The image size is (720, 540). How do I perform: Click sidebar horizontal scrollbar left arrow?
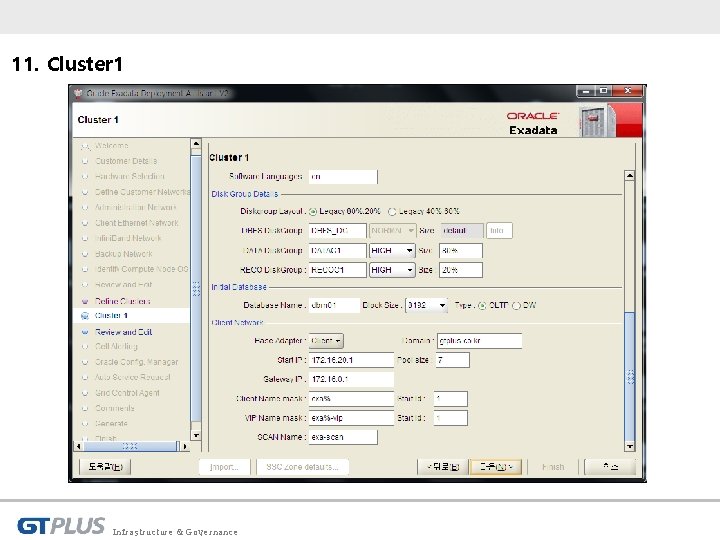pyautogui.click(x=79, y=446)
